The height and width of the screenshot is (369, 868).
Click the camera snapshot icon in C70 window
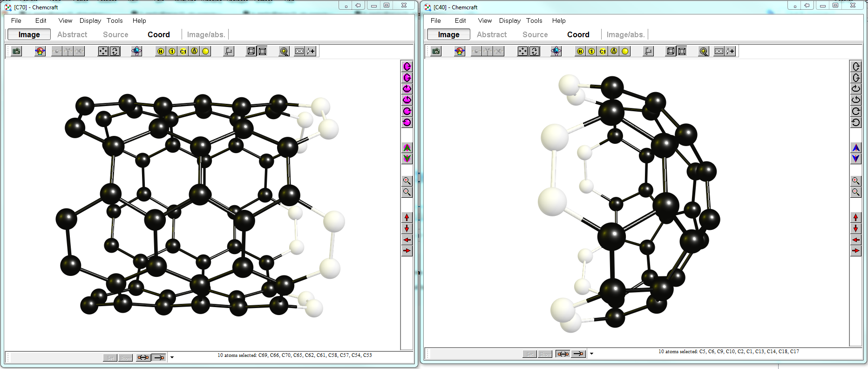17,51
